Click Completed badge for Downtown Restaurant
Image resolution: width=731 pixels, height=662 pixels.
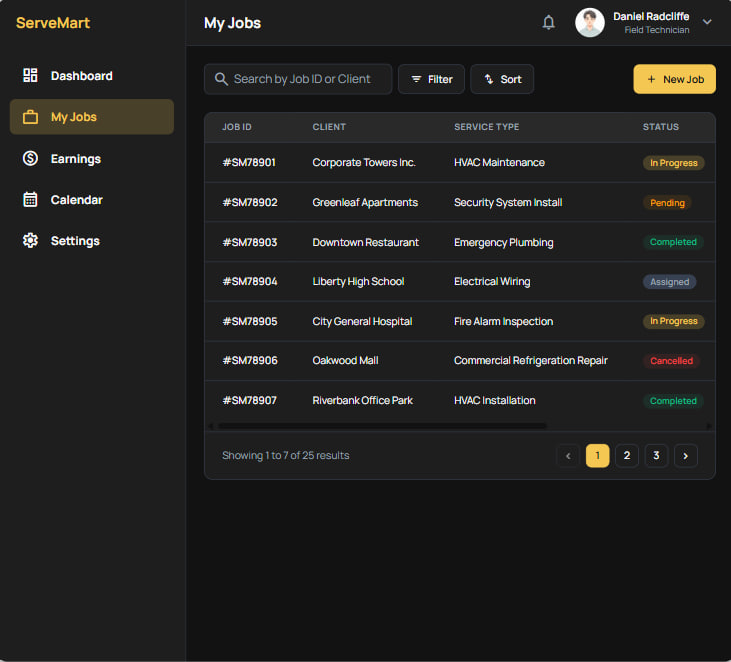click(x=673, y=242)
